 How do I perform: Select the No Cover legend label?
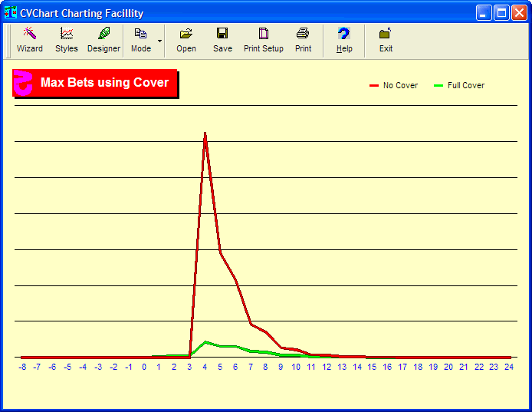pyautogui.click(x=400, y=85)
